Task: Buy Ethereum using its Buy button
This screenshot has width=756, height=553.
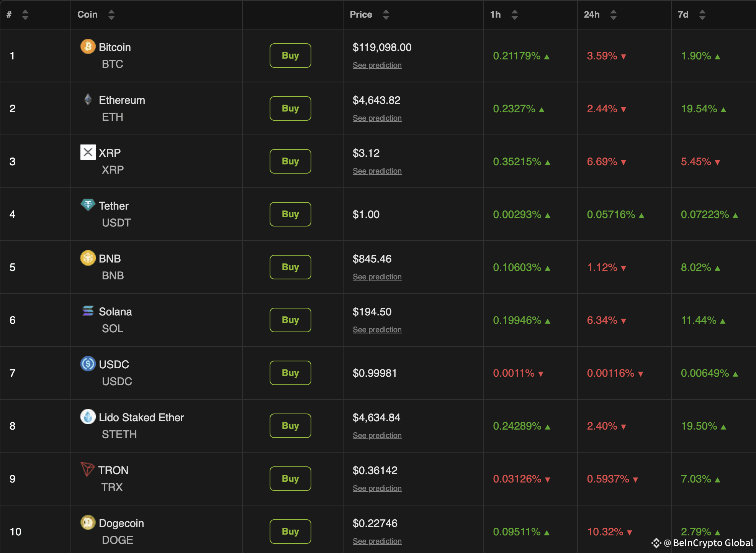Action: coord(290,108)
